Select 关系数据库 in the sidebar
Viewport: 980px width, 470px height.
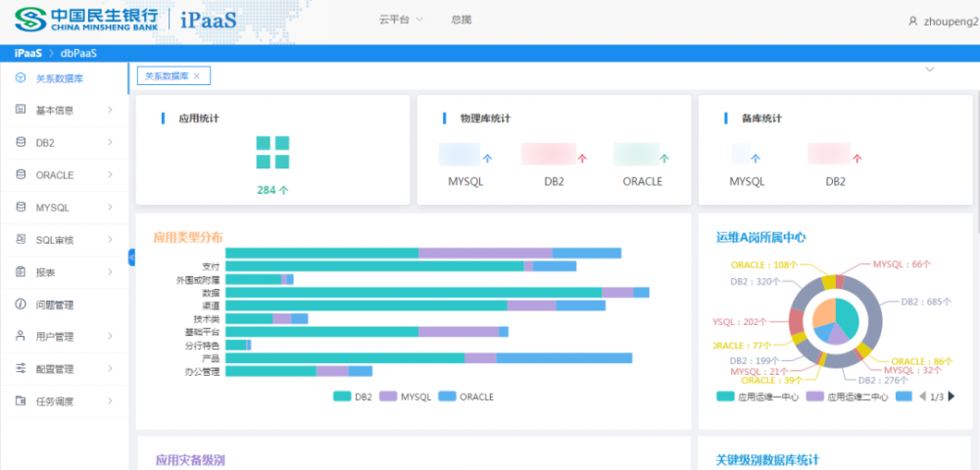[x=65, y=78]
